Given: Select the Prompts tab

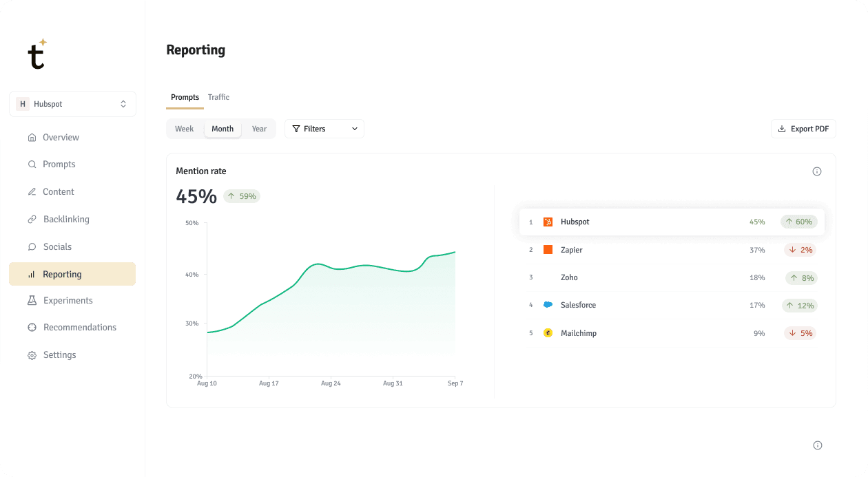Looking at the screenshot, I should [x=184, y=97].
